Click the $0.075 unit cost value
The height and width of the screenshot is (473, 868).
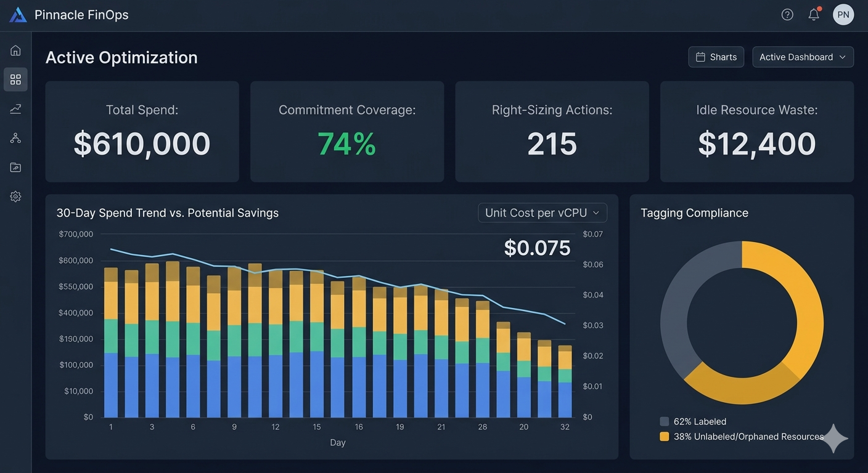click(537, 248)
